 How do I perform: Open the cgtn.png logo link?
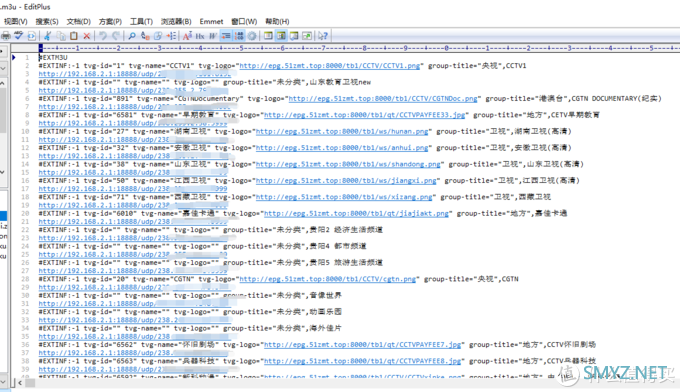[x=327, y=279]
